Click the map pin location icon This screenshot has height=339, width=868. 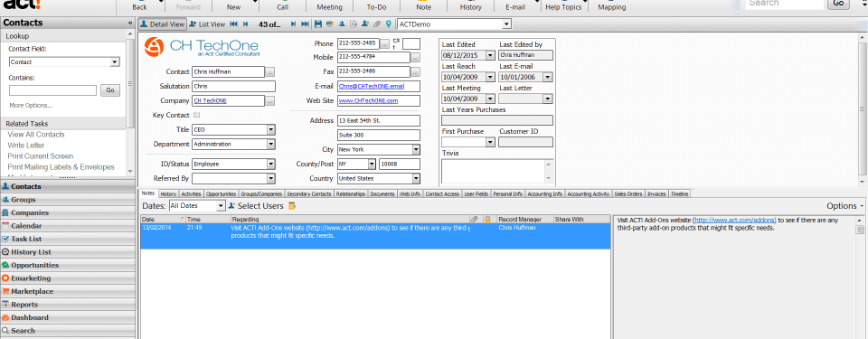pyautogui.click(x=389, y=24)
